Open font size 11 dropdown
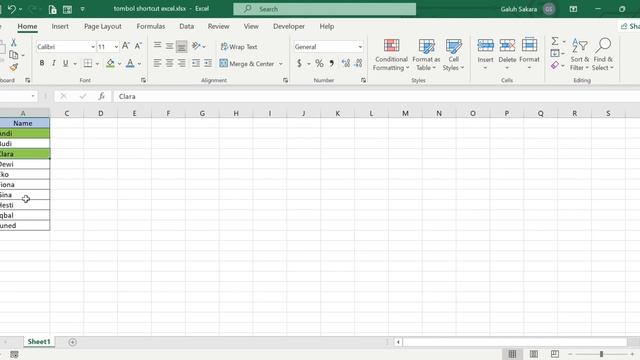 [116, 47]
